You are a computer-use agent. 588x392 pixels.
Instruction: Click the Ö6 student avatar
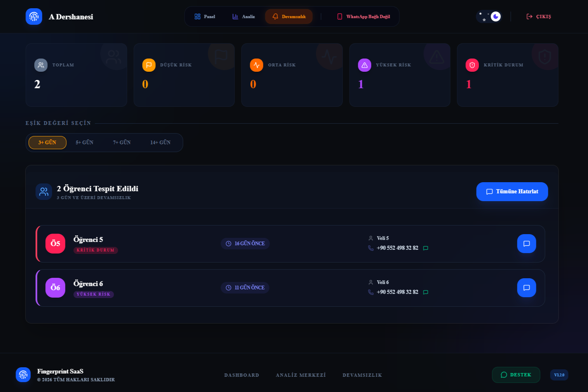(55, 288)
